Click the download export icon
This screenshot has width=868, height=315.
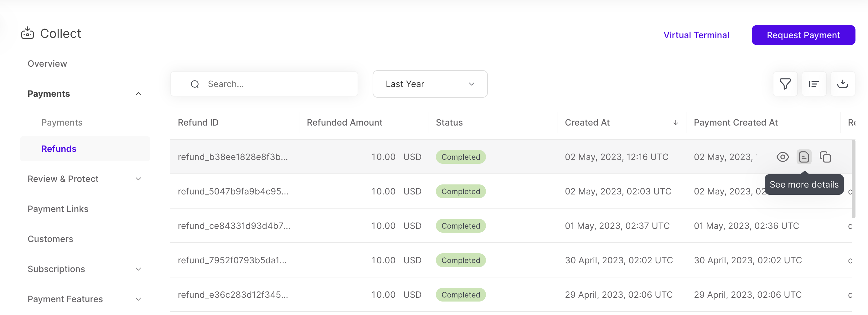point(842,84)
